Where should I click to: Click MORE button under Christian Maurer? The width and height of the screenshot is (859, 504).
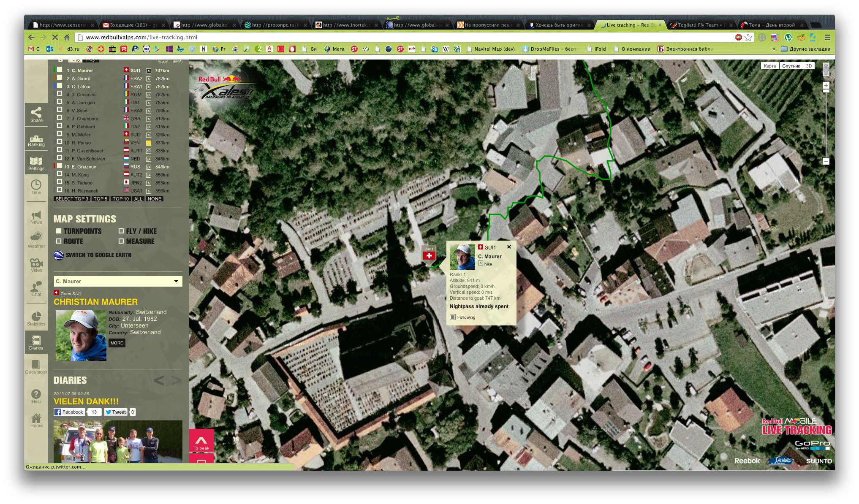[117, 343]
